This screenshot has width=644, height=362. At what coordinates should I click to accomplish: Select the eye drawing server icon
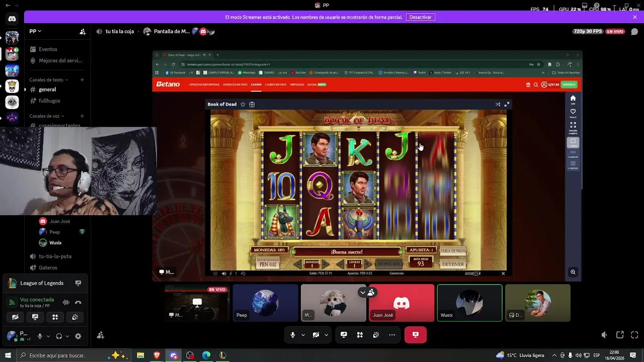(x=12, y=102)
